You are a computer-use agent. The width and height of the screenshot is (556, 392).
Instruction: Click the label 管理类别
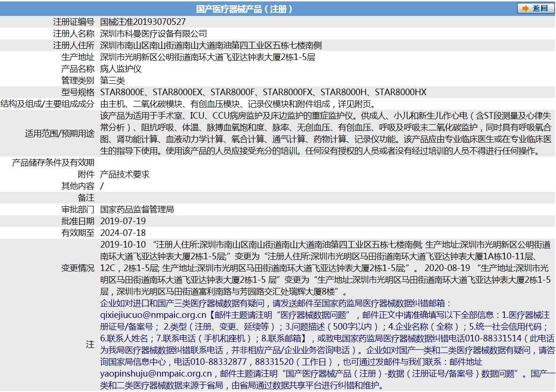pos(78,80)
